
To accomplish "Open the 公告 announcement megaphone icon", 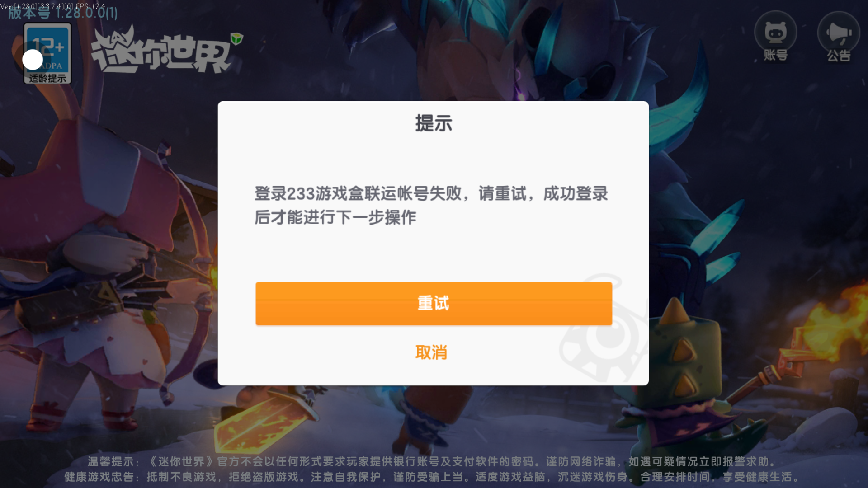I will coord(839,37).
